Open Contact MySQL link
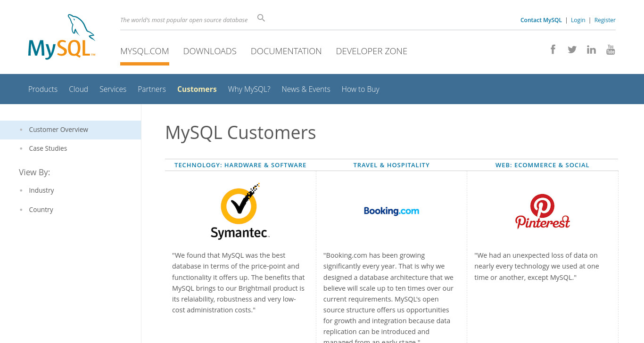Image resolution: width=644 pixels, height=343 pixels. [541, 20]
